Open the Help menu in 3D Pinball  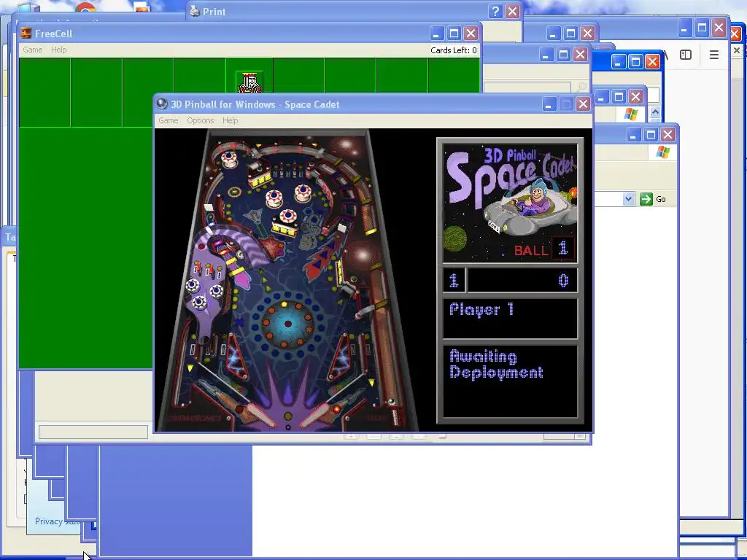coord(230,120)
